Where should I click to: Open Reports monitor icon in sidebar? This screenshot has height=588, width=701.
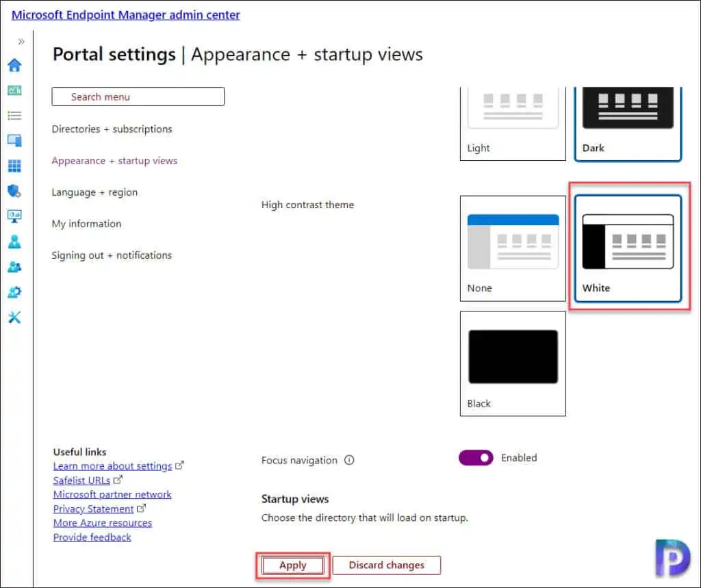tap(14, 216)
